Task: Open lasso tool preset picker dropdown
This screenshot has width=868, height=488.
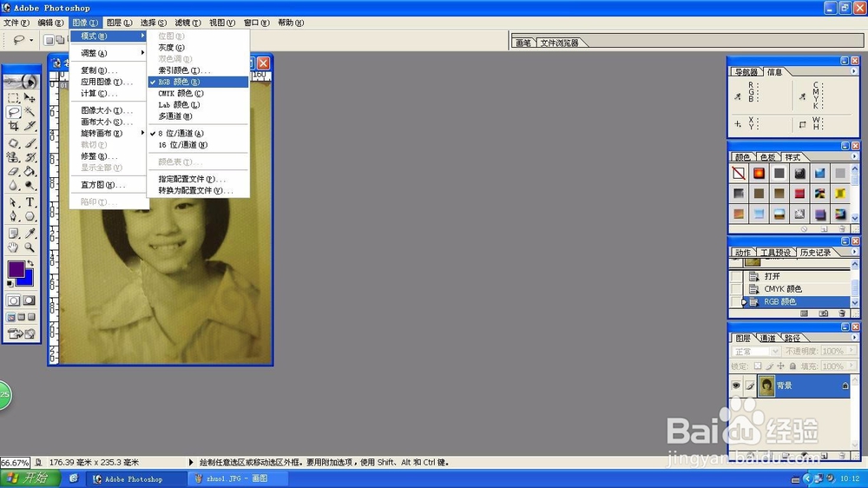Action: point(31,40)
